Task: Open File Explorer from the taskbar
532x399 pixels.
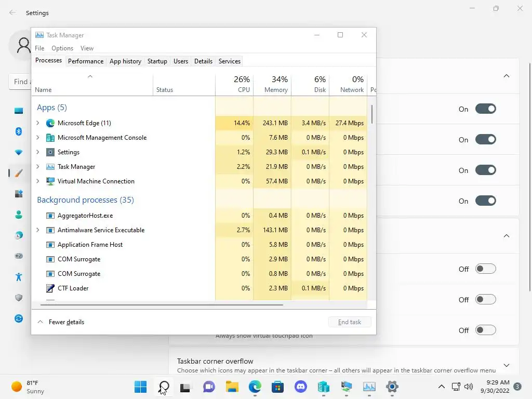Action: [x=232, y=387]
